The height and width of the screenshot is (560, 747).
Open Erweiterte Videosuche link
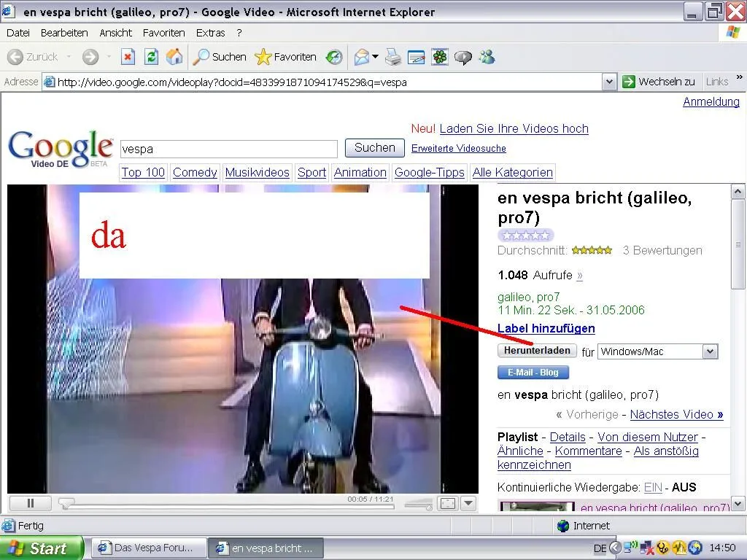pyautogui.click(x=459, y=148)
